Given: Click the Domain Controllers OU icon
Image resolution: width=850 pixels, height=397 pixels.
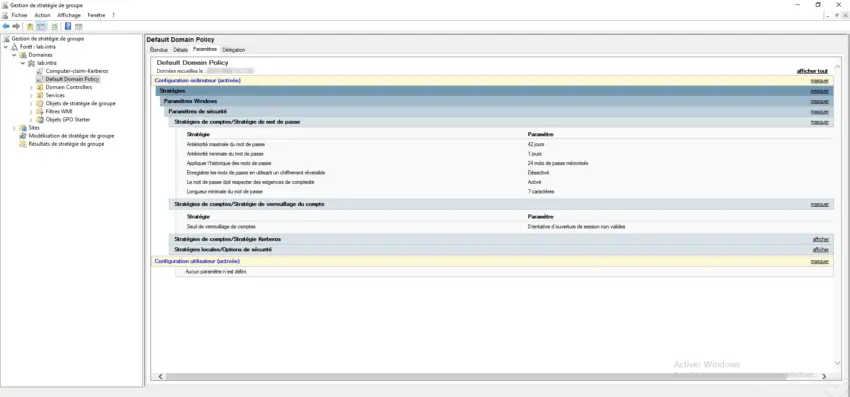Looking at the screenshot, I should point(40,87).
